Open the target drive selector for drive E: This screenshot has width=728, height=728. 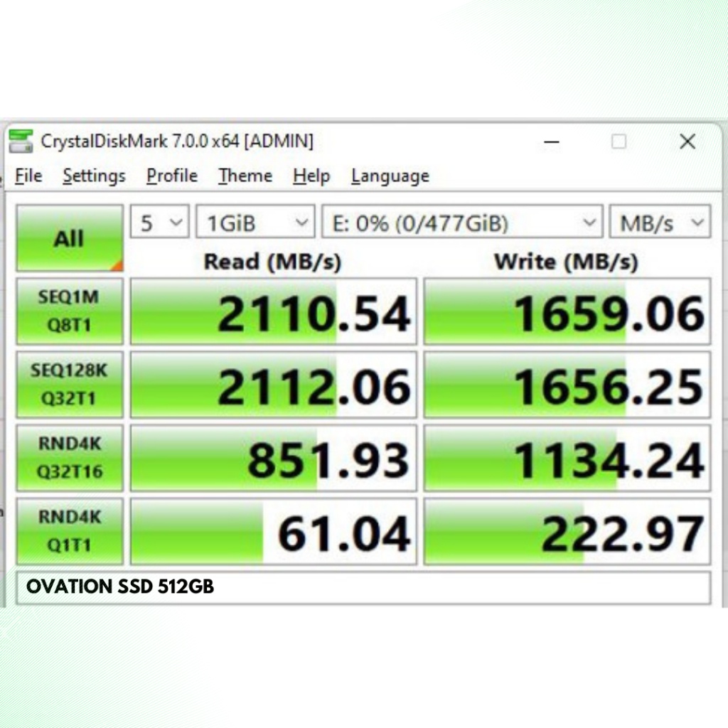(461, 222)
